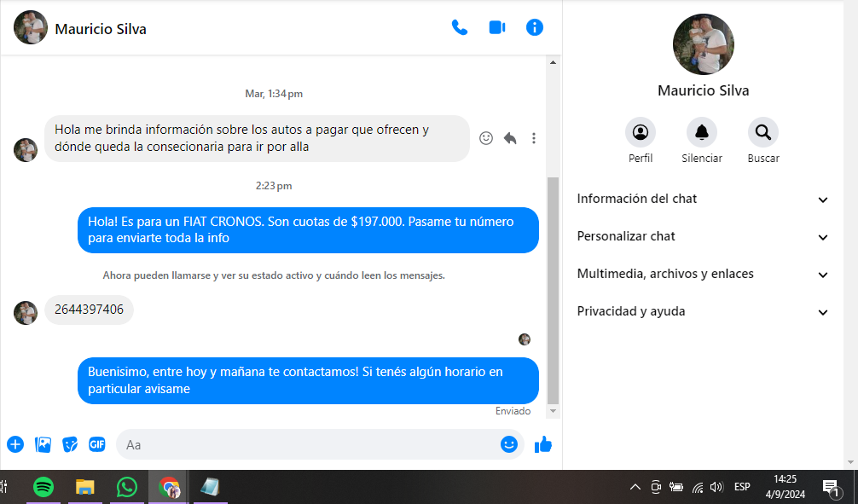Open Mauricio Silva's header profile picture
This screenshot has height=504, width=858.
tap(31, 27)
